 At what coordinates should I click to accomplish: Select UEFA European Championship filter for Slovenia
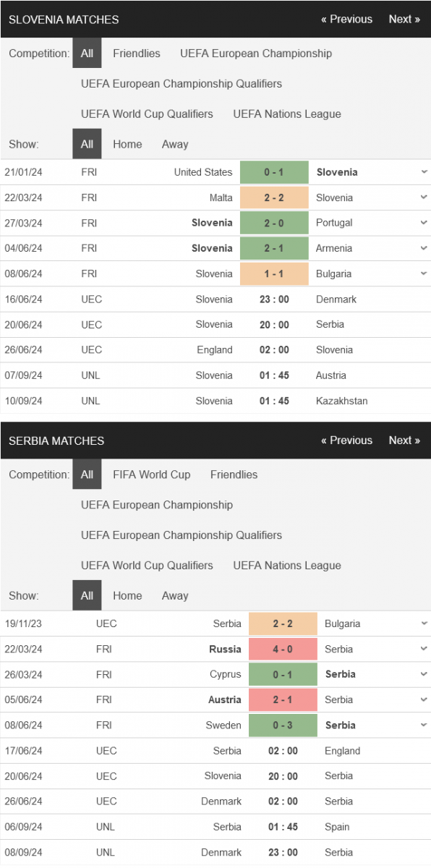pyautogui.click(x=256, y=54)
